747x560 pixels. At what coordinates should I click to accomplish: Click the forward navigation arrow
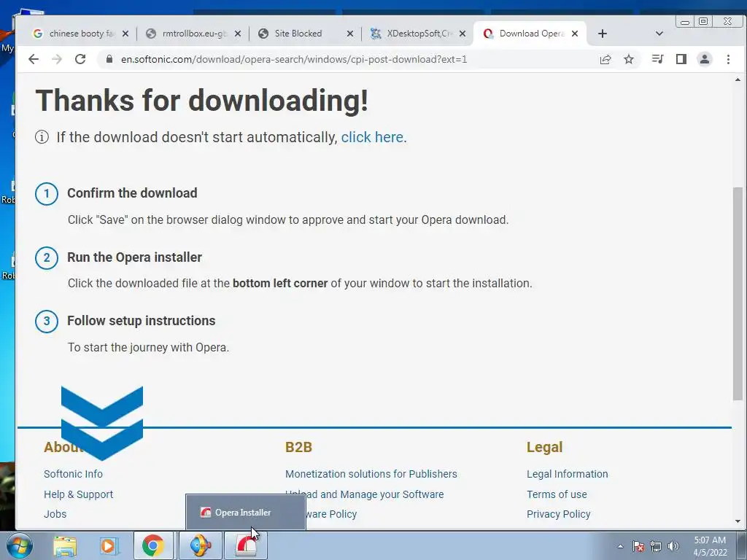click(x=57, y=59)
